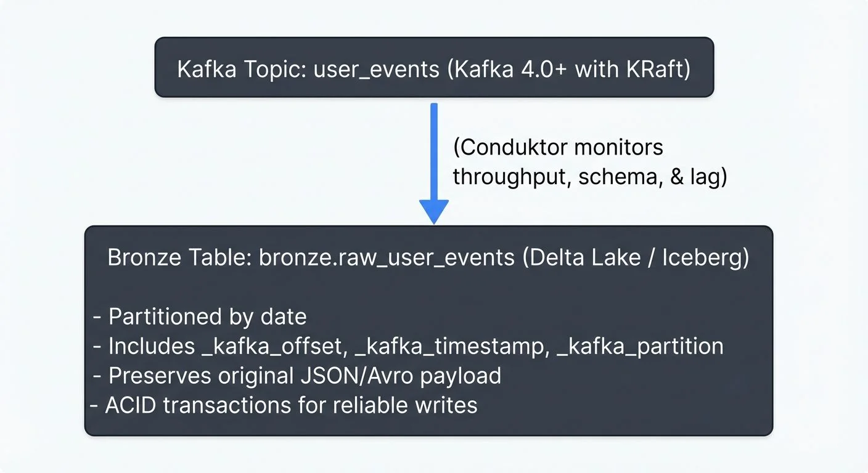Click the "_kafka_offset" field name

pyautogui.click(x=272, y=346)
